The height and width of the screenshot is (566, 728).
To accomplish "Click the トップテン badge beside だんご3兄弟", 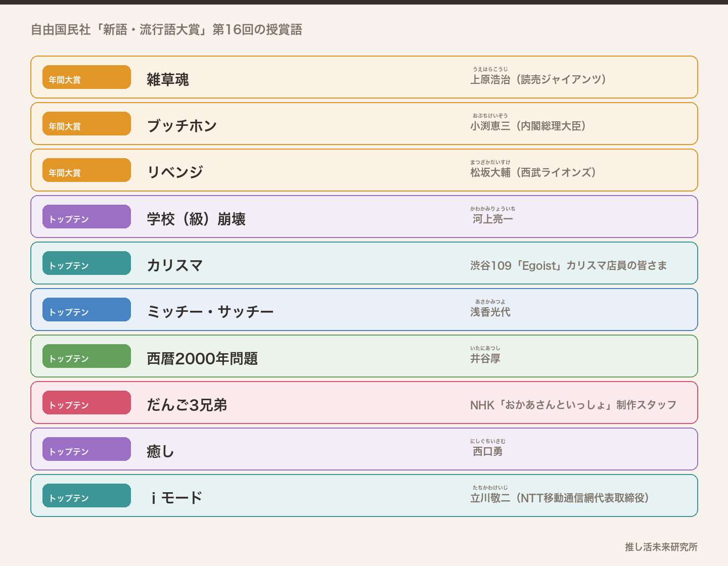I will point(86,403).
